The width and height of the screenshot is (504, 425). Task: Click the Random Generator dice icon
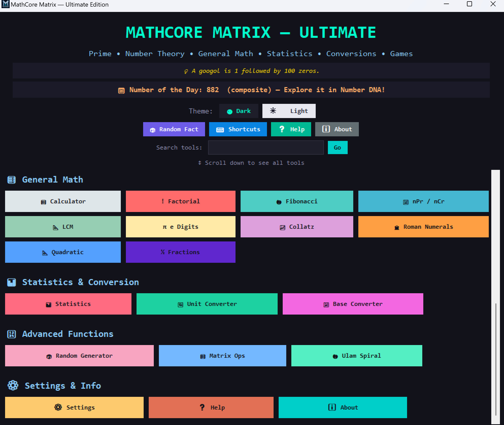coord(49,356)
